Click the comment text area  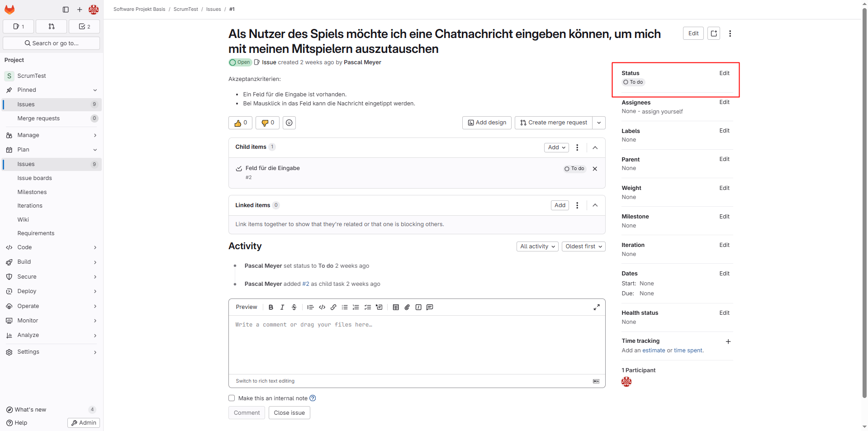point(417,344)
